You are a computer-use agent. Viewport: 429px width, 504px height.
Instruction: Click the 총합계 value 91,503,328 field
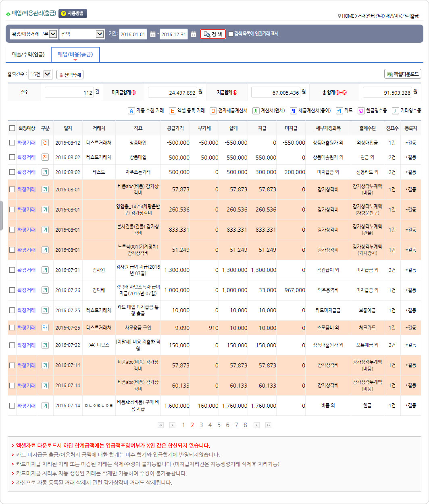tap(387, 92)
